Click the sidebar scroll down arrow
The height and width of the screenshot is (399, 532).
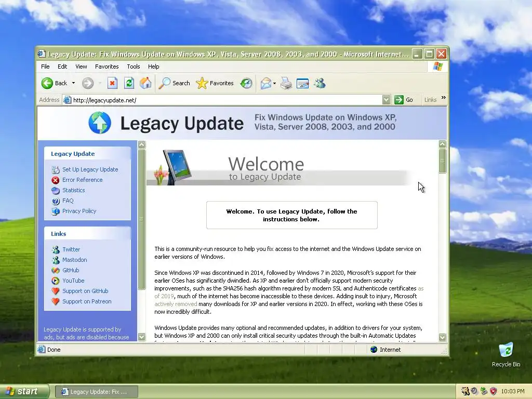coord(141,337)
